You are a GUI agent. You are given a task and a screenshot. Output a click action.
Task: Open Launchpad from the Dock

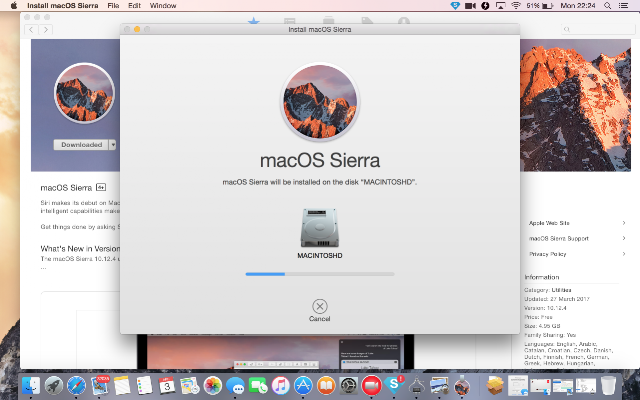click(54, 385)
